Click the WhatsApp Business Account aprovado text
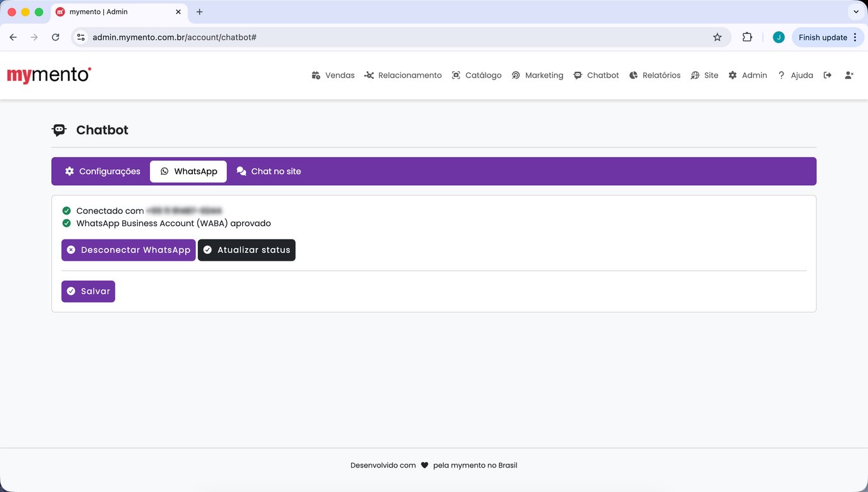 click(x=174, y=224)
